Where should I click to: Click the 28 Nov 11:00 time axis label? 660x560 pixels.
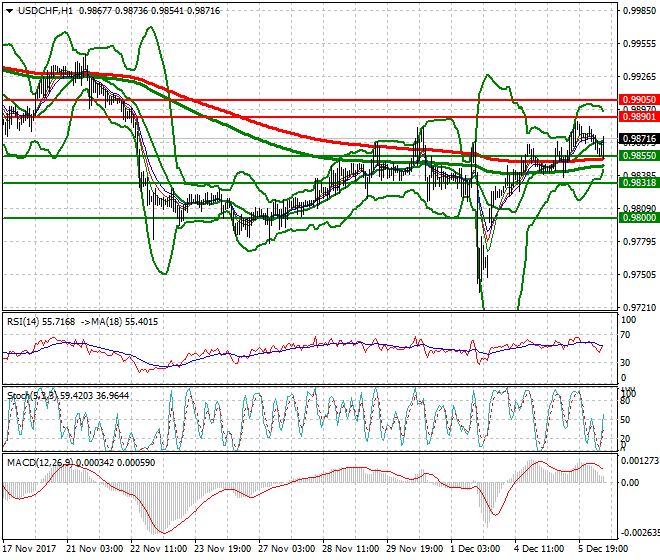point(352,550)
